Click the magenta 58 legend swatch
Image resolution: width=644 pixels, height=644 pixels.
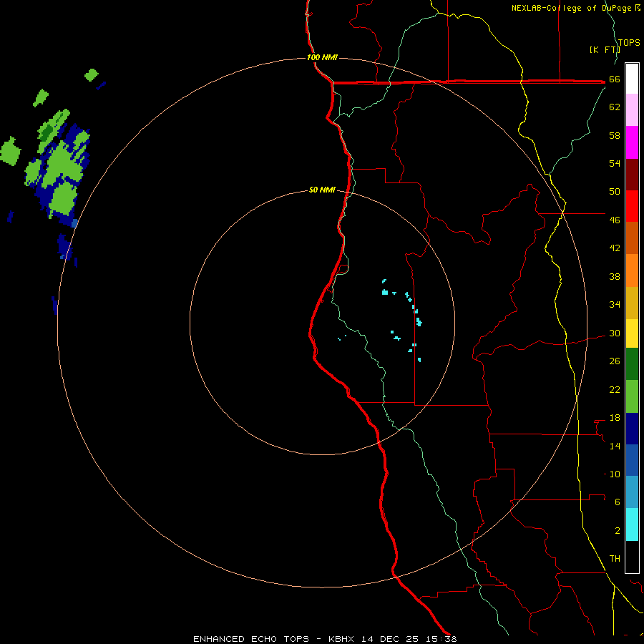[632, 142]
